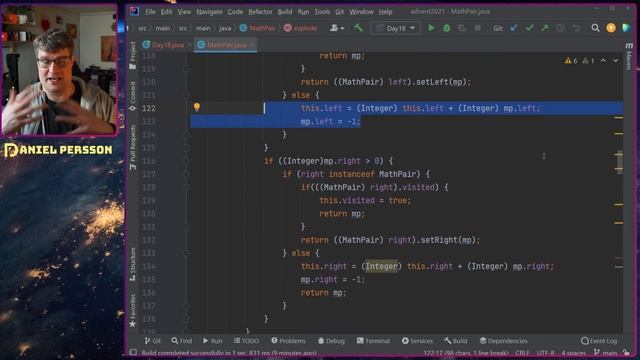The image size is (640, 360).
Task: Go to next highlighted error arrow
Action: 615,60
